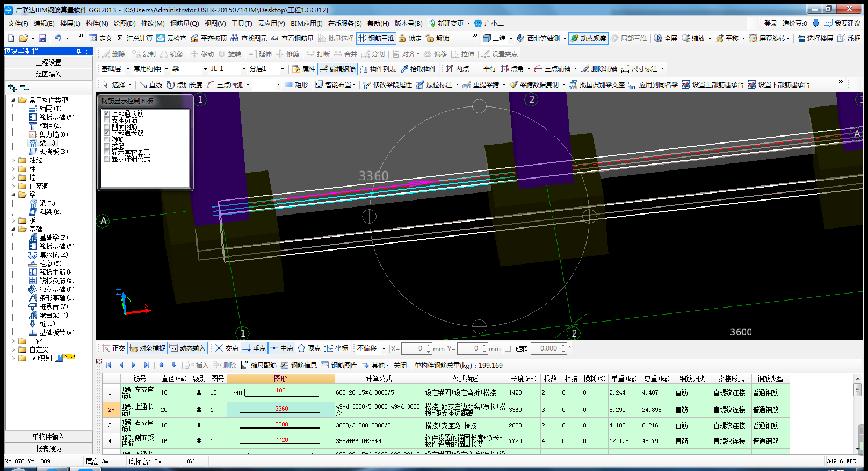Open 工具(T) menu
The image size is (868, 471).
coord(242,23)
